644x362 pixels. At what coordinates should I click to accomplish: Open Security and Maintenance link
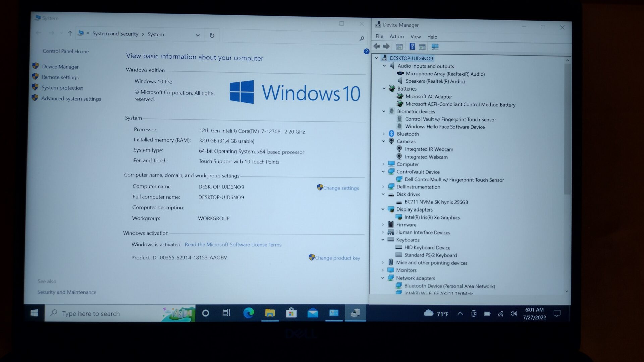(x=66, y=292)
